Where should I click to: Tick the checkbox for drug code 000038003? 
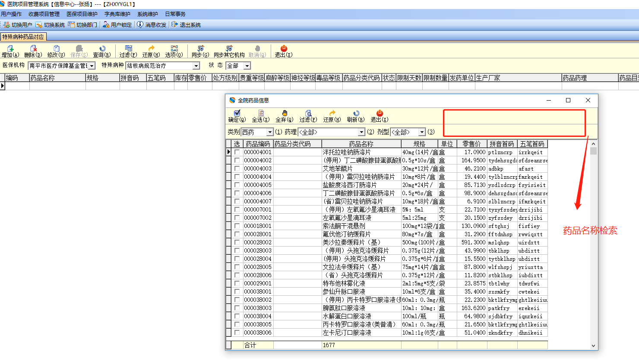237,308
